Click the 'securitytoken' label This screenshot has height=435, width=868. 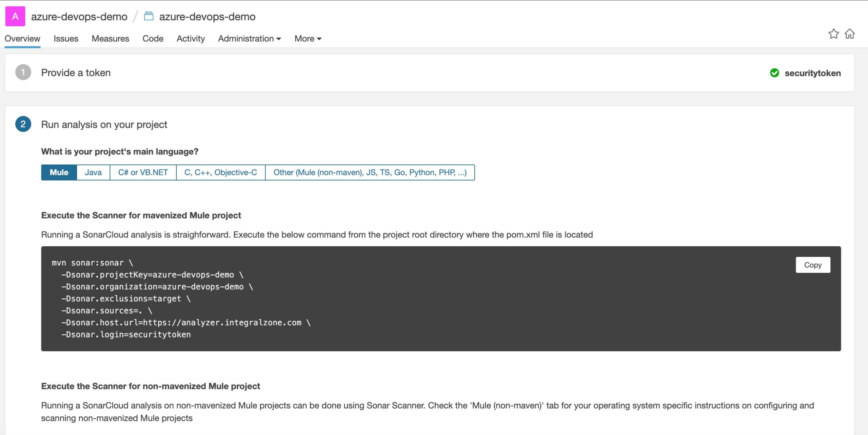[813, 73]
